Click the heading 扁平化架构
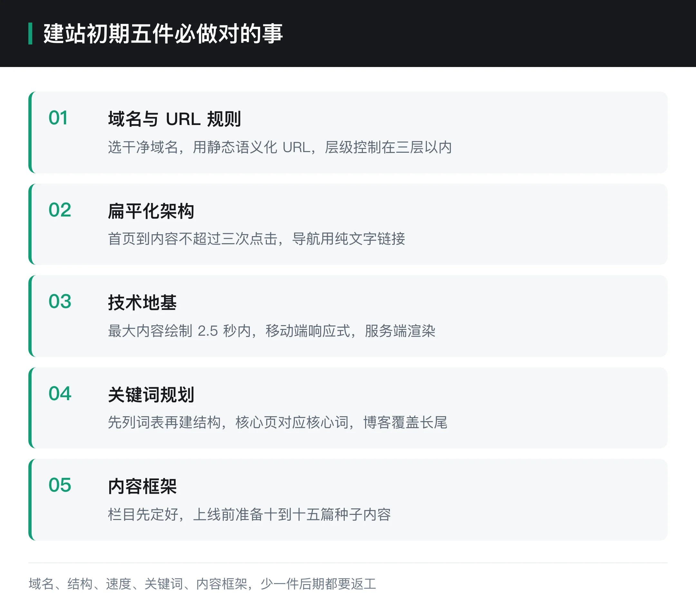 tap(151, 211)
